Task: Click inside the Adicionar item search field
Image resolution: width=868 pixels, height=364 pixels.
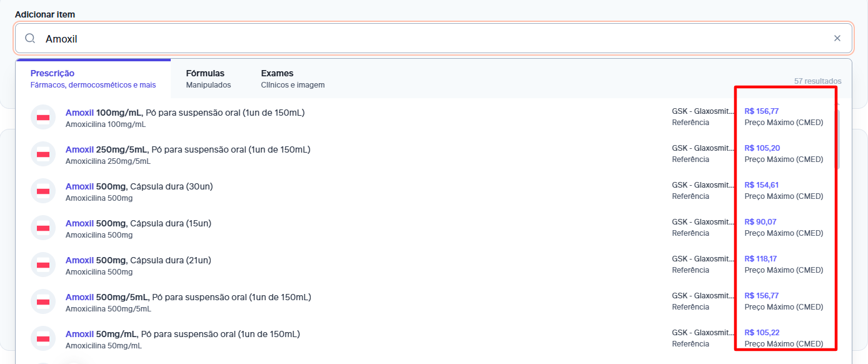Action: click(433, 38)
